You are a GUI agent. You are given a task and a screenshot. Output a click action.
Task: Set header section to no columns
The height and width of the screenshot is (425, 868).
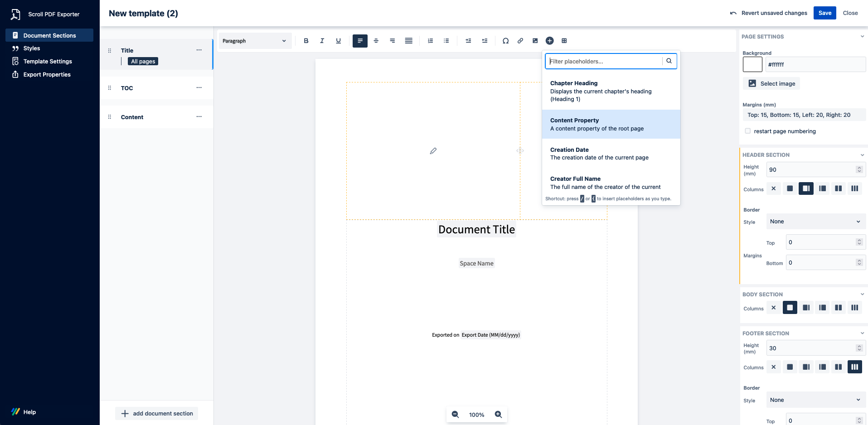pos(774,188)
